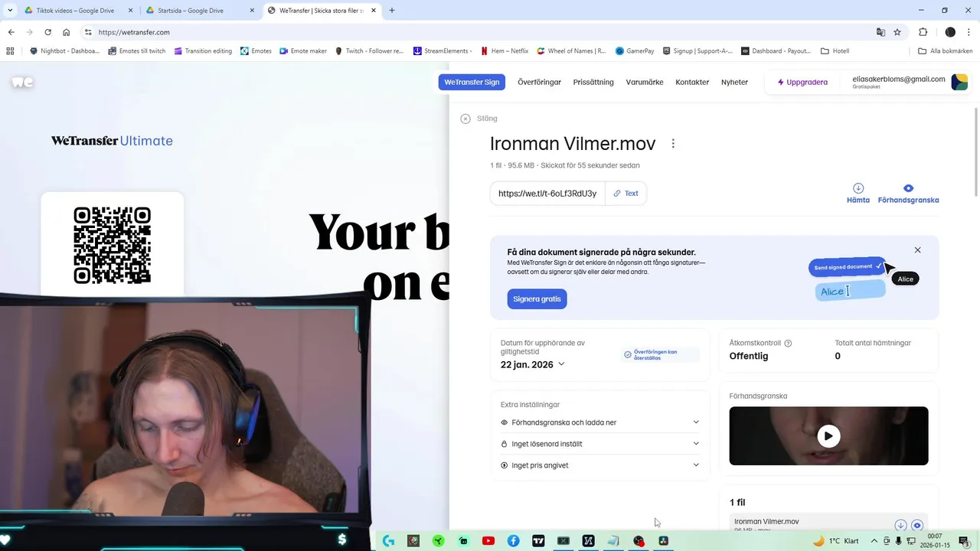This screenshot has height=551, width=980.
Task: Open the StreamElements bookmark
Action: pos(443,51)
